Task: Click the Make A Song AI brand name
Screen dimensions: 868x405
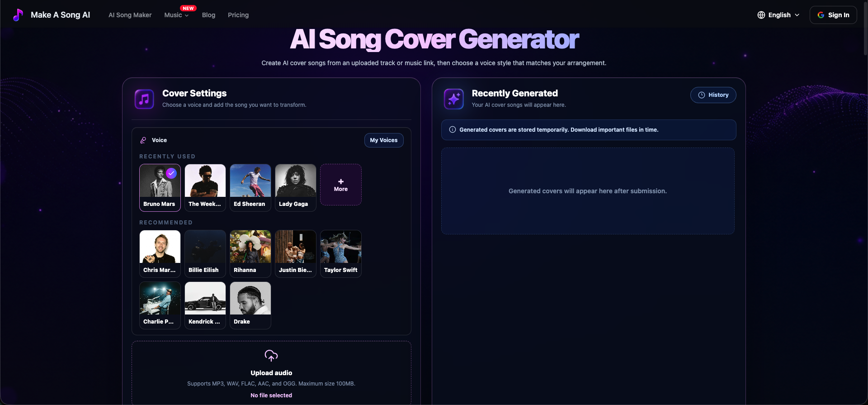Action: point(61,15)
